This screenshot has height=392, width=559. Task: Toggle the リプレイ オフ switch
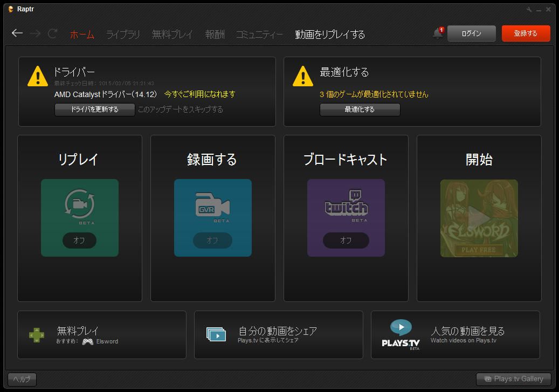click(79, 240)
